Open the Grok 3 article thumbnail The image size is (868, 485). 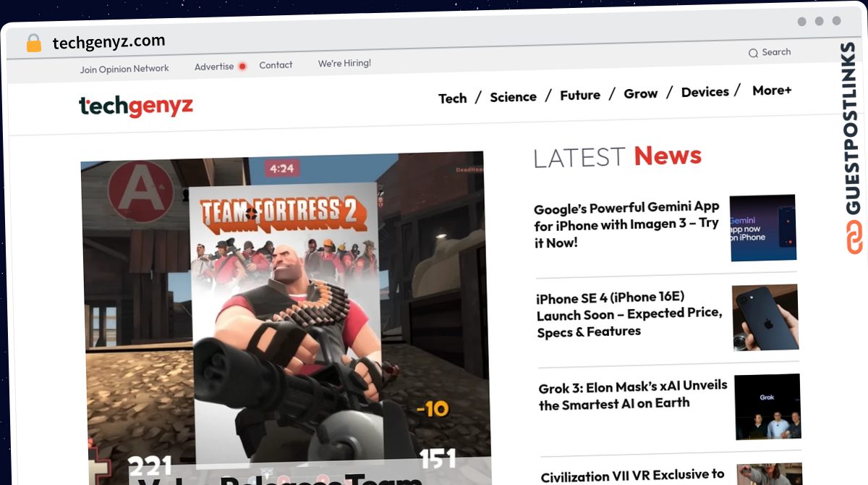tap(767, 407)
